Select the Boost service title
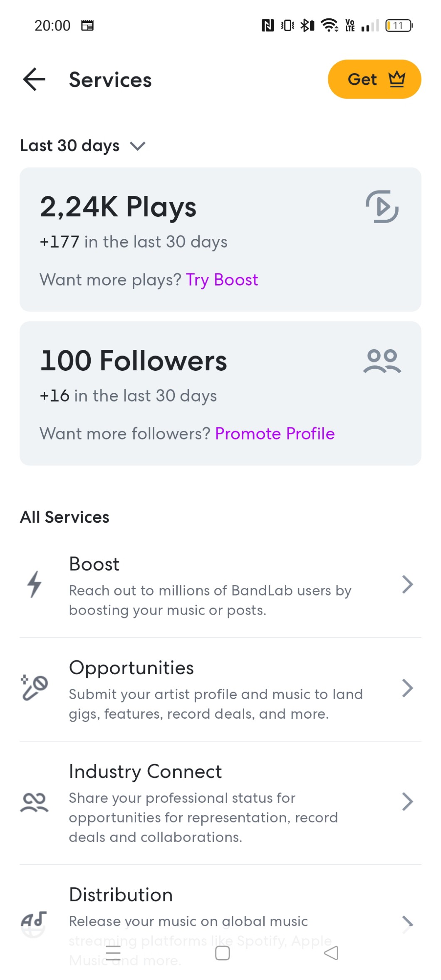 pos(94,564)
